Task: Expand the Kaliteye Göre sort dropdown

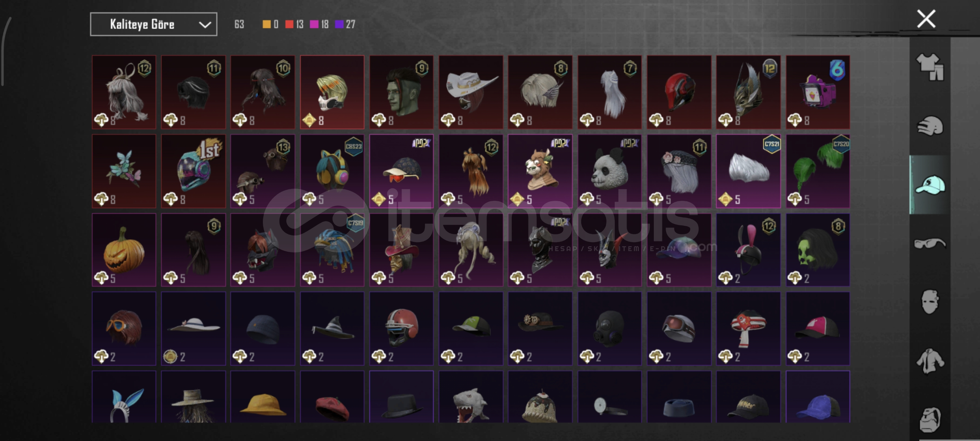Action: (153, 24)
